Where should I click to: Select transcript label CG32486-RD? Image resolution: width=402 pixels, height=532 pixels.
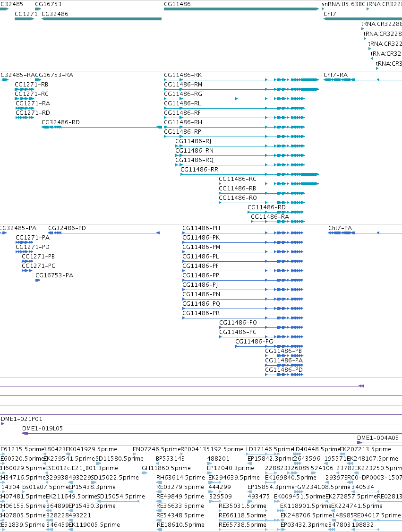click(61, 122)
